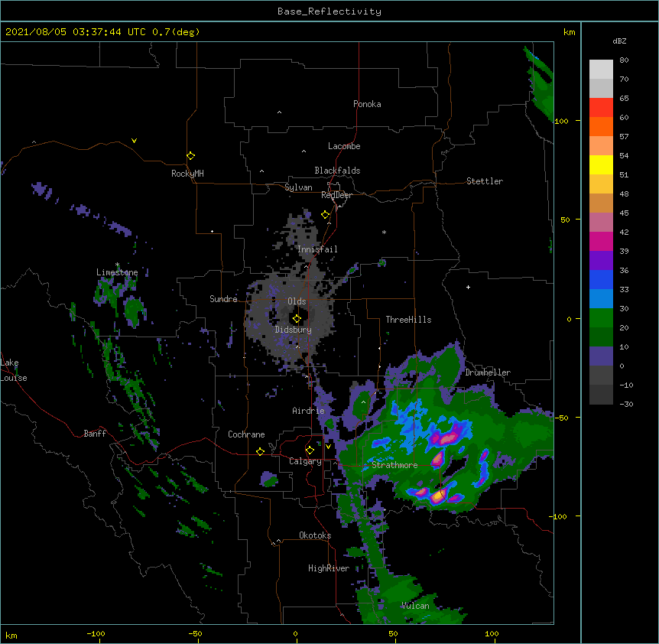Image resolution: width=659 pixels, height=644 pixels.
Task: Click the Stettler label
Action: [x=485, y=181]
